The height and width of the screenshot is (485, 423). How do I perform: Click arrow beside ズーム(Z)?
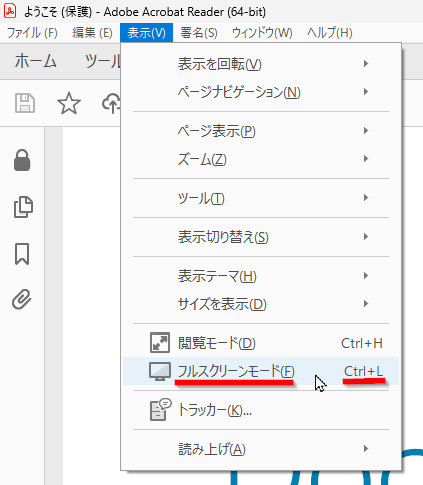(x=366, y=159)
